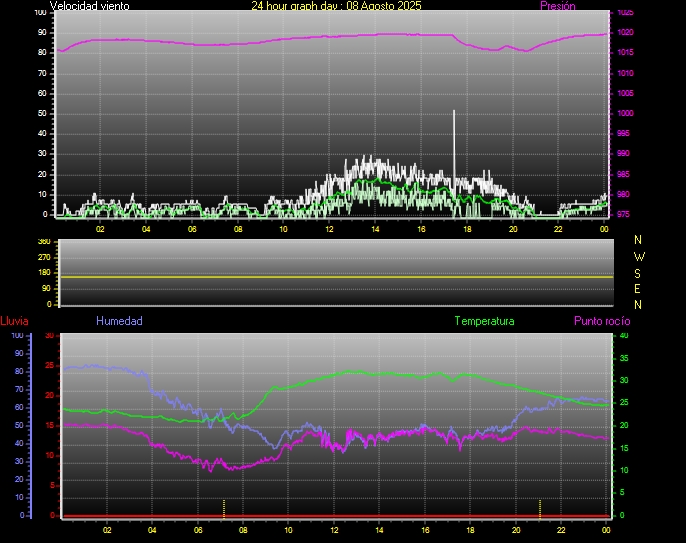Select the "24 hour graph day : 08 Agosto 2025" heading
This screenshot has height=543, width=686.
coord(336,6)
